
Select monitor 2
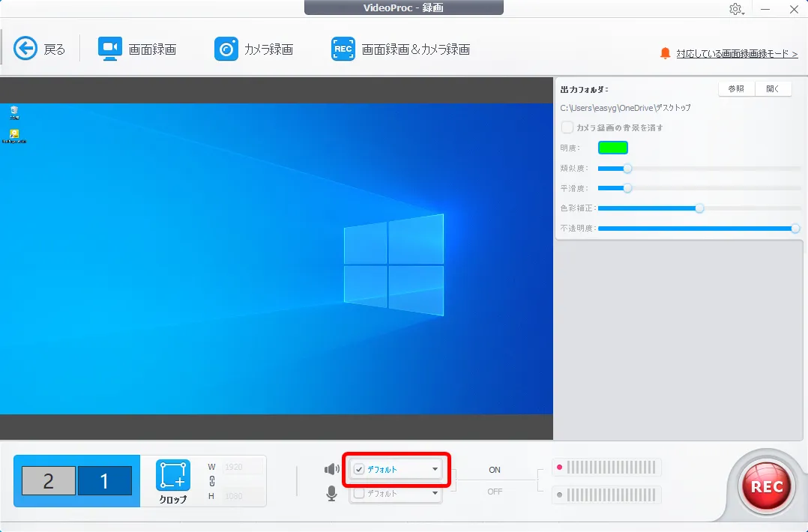pos(49,480)
